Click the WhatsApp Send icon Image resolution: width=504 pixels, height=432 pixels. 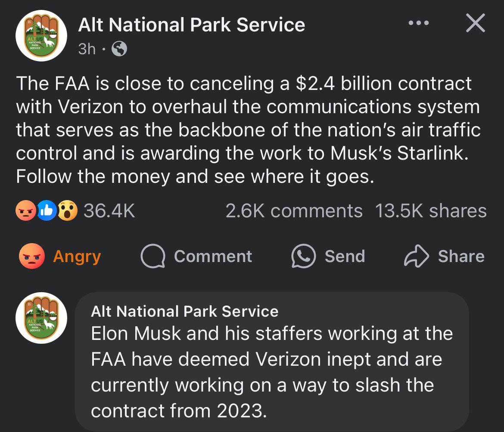coord(304,257)
